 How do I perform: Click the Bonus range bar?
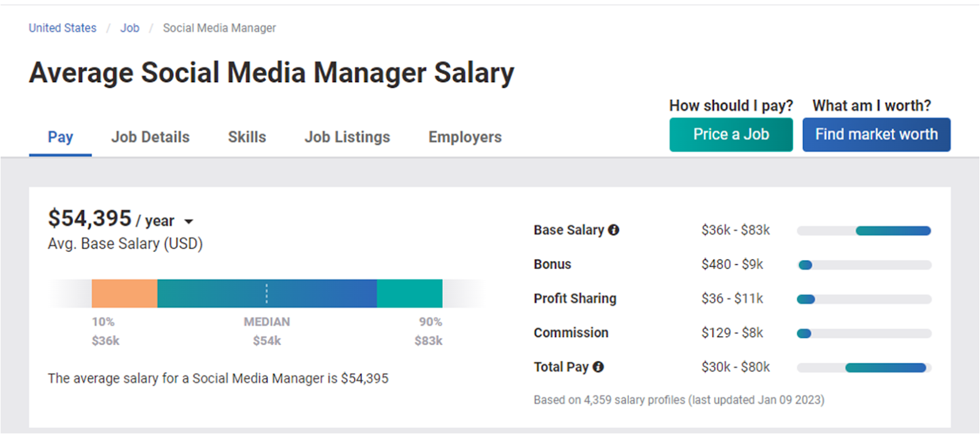click(x=864, y=265)
